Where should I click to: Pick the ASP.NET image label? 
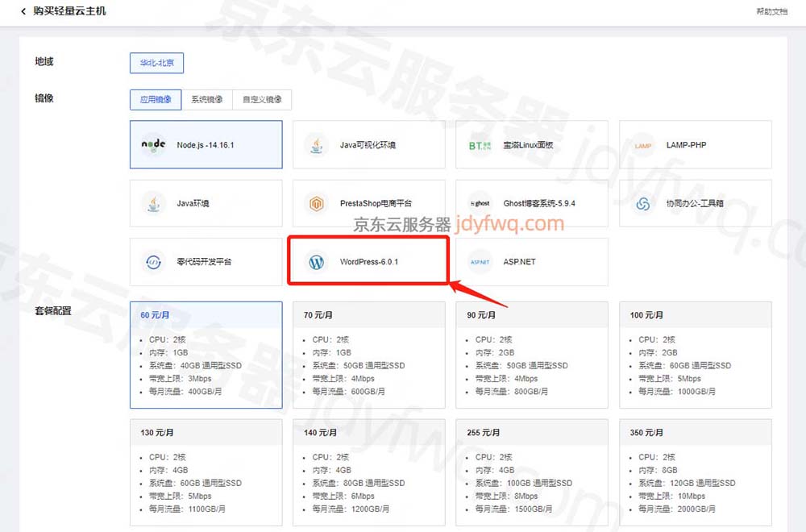tap(519, 262)
